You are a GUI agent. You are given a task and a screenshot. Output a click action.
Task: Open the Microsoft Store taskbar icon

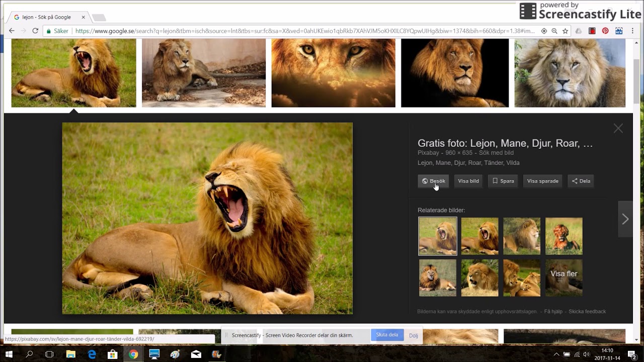point(112,354)
